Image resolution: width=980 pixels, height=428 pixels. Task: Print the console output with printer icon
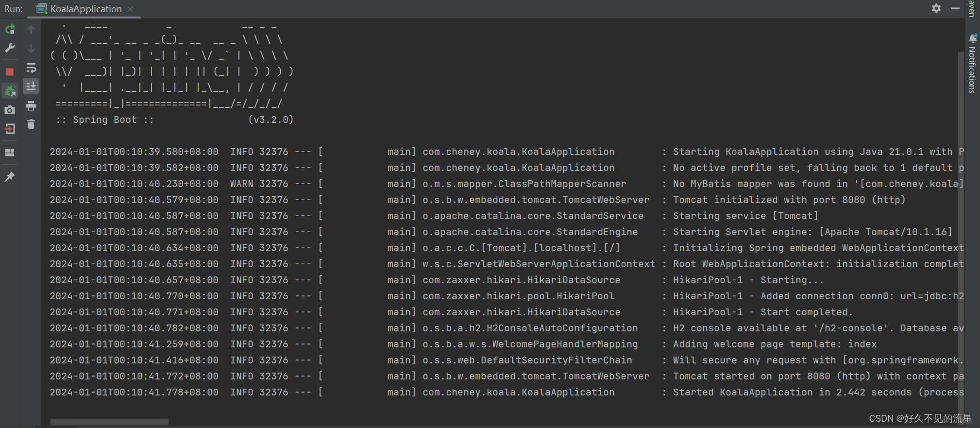[x=31, y=106]
